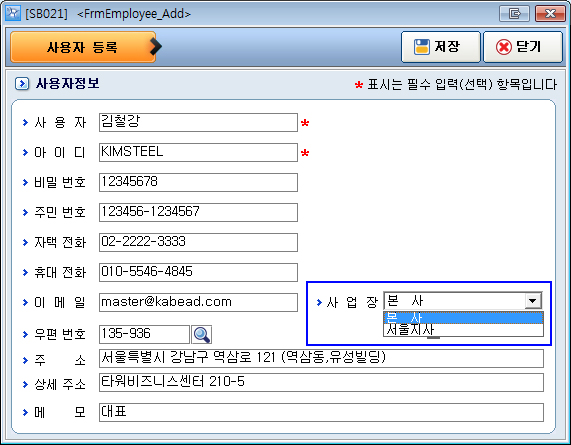Click the 메모 field containing 대표
The image size is (571, 445).
click(321, 412)
